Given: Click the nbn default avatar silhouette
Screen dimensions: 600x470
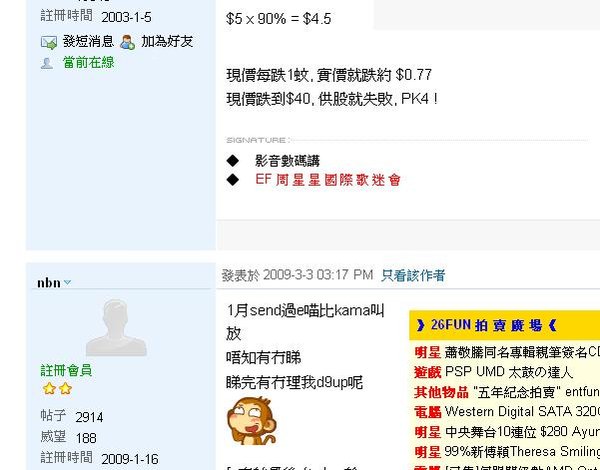Looking at the screenshot, I should (116, 328).
